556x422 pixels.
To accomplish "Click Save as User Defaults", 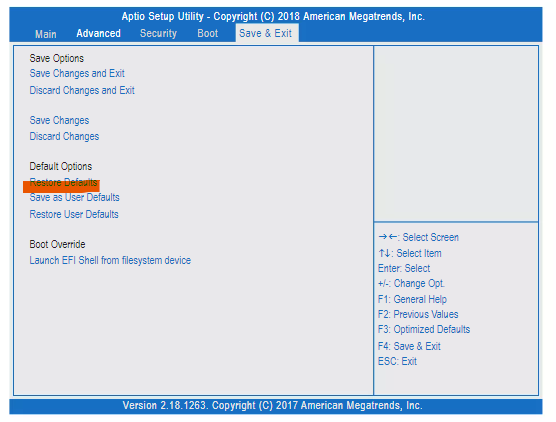I will click(x=74, y=198).
